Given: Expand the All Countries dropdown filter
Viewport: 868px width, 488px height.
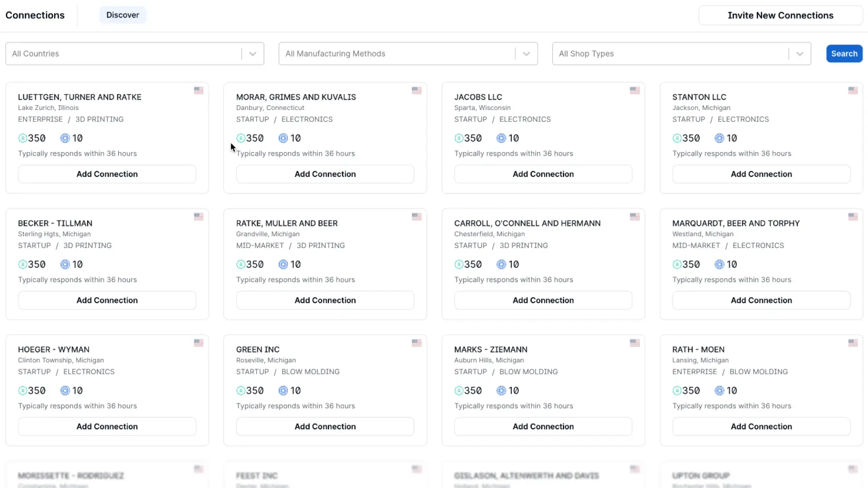Looking at the screenshot, I should (x=252, y=54).
